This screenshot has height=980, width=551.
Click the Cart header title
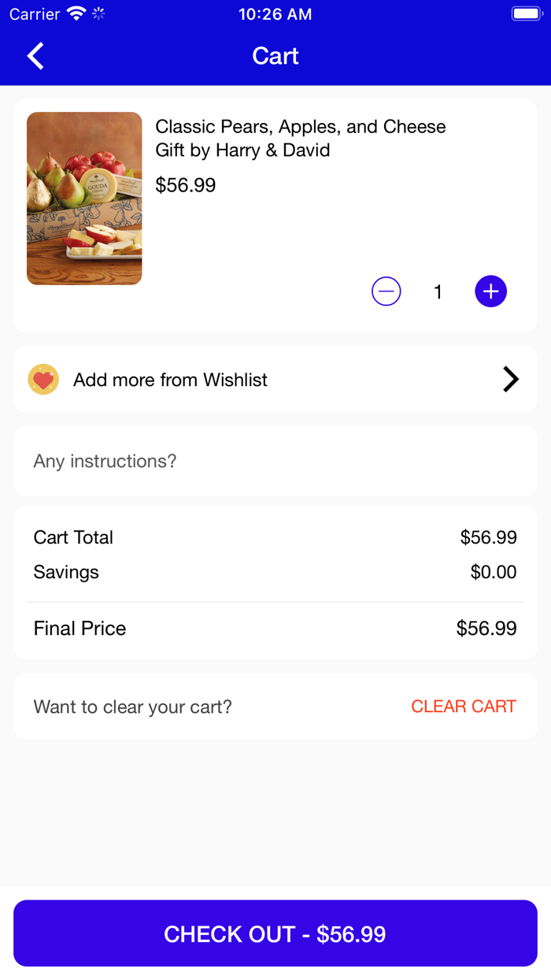[x=275, y=56]
